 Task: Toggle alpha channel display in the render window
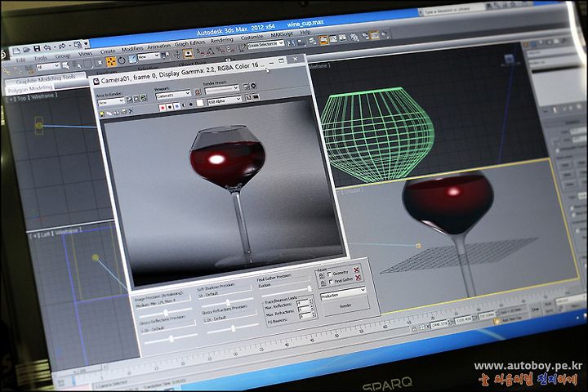184,105
